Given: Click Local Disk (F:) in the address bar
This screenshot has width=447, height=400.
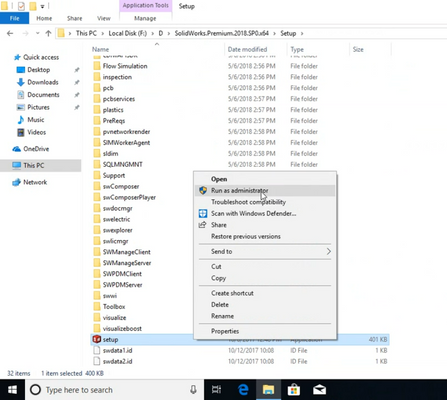Looking at the screenshot, I should tap(127, 33).
